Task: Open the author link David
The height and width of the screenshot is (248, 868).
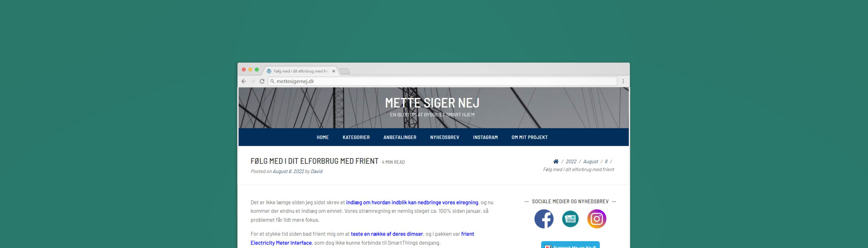Action: (317, 171)
